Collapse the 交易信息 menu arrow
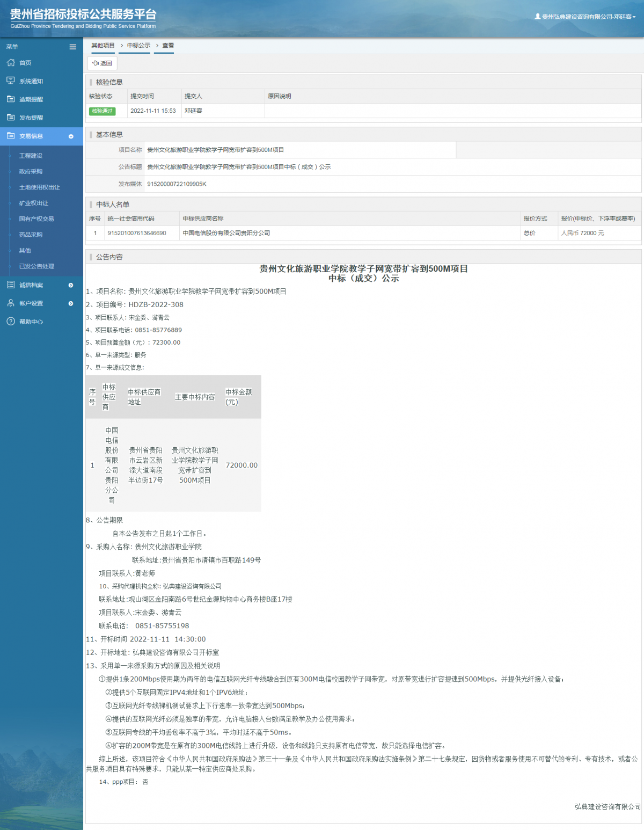Screen dimensions: 644x830 [x=71, y=136]
